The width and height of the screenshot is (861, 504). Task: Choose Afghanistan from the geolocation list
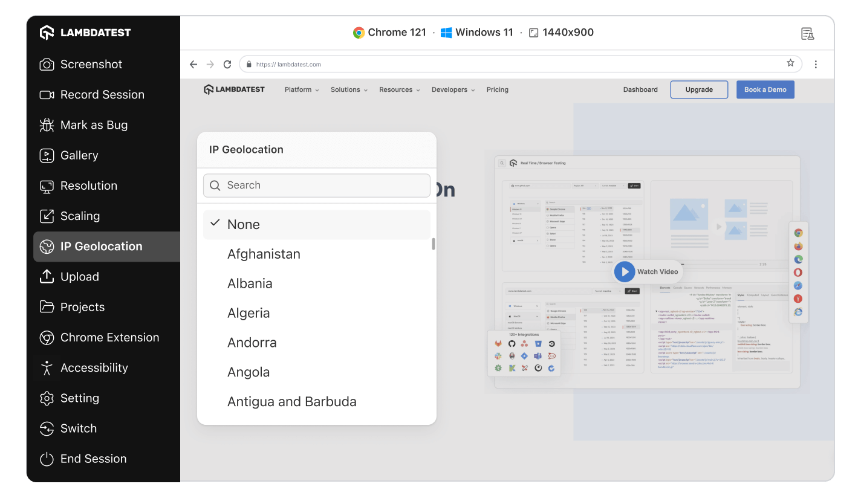pos(264,254)
